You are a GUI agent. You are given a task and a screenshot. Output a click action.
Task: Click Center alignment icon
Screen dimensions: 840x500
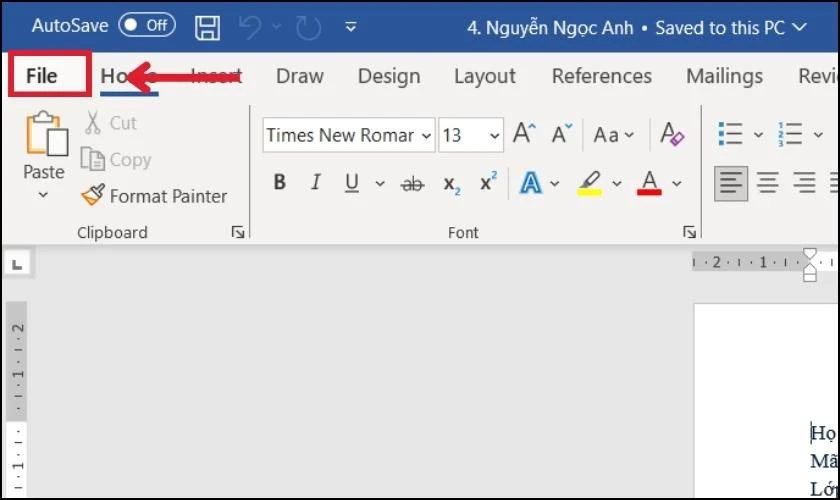coord(768,183)
